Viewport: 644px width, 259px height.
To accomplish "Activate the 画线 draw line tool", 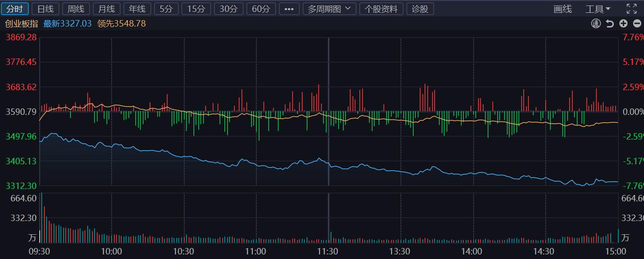I will (562, 9).
